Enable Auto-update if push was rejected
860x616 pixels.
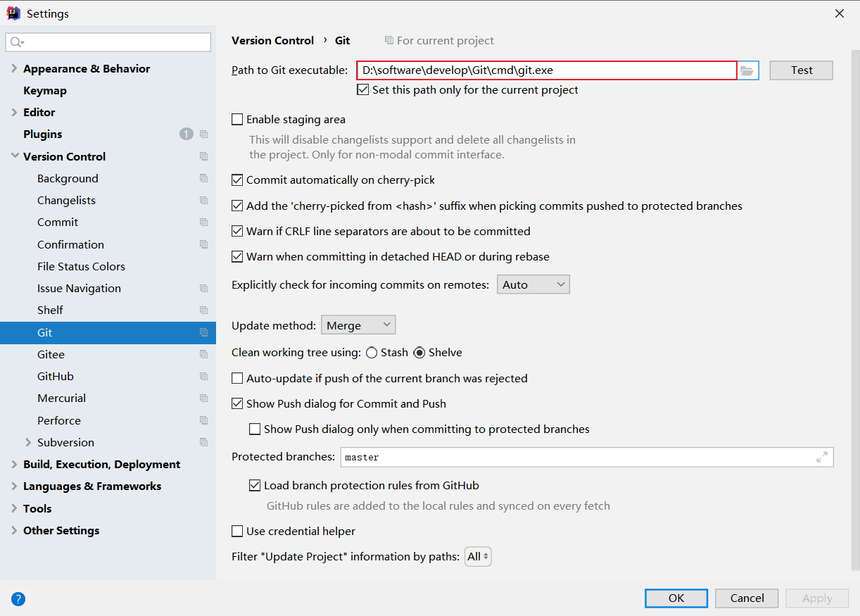(x=237, y=379)
